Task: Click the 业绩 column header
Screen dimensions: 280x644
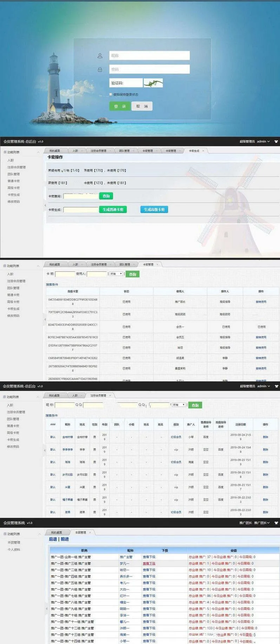Action: coord(233,550)
